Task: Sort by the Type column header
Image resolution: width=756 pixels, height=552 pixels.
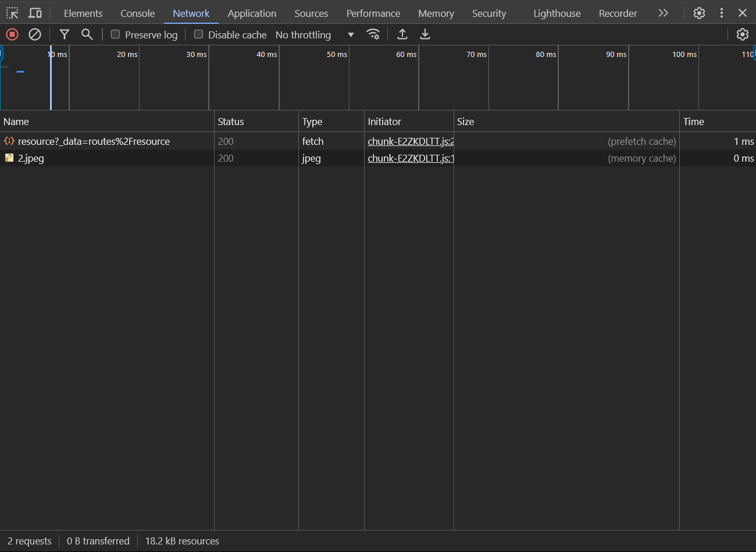Action: coord(331,122)
